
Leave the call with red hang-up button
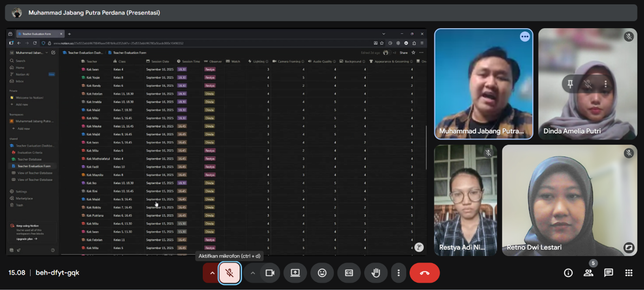pos(424,273)
